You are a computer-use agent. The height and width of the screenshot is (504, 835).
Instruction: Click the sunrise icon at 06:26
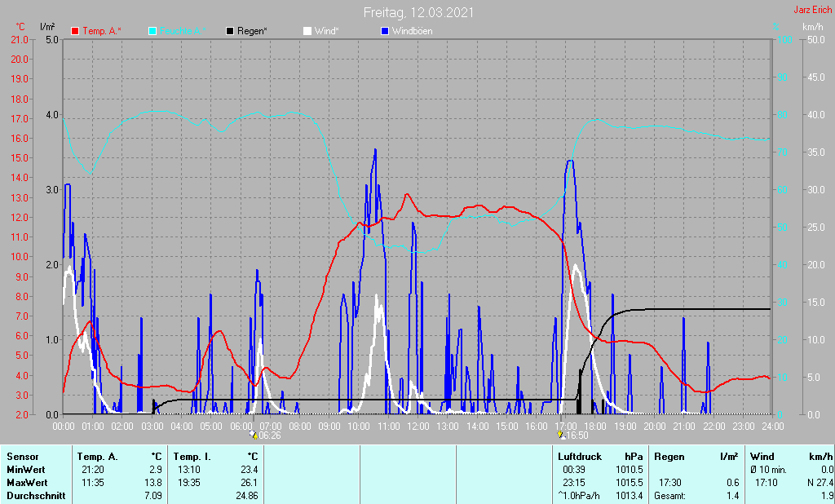pyautogui.click(x=254, y=435)
